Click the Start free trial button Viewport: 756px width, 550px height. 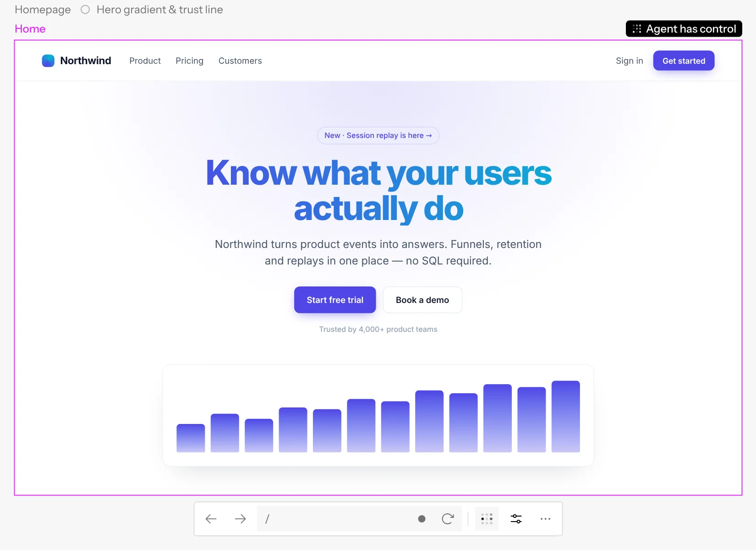(x=335, y=300)
